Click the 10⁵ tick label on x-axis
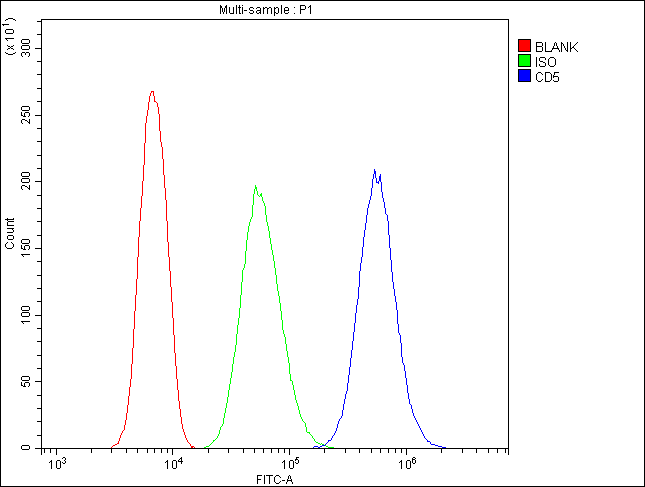Screen dimensions: 645x487 point(290,464)
